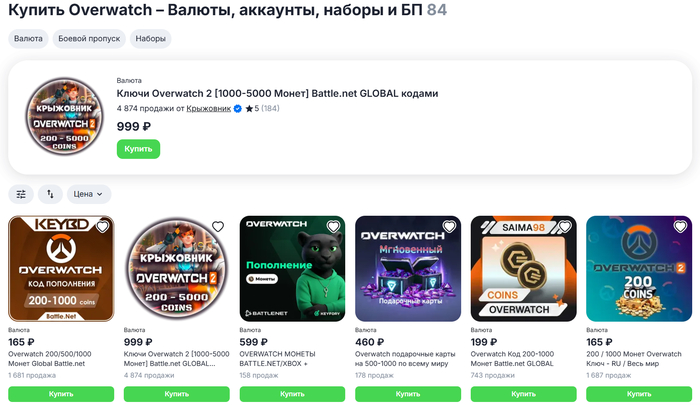Viewport: 700px width, 405px height.
Task: Open featured title Ключи Overwatch 2 Battle.net GLOBAL
Action: (x=277, y=94)
